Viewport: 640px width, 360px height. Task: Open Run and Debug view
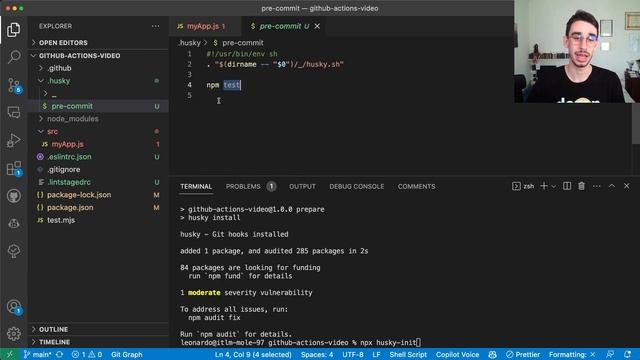pos(13,140)
